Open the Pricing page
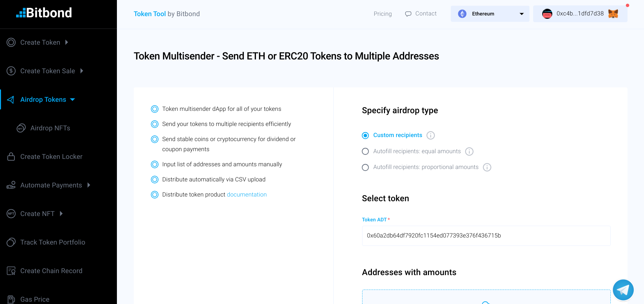The height and width of the screenshot is (304, 644). click(x=383, y=14)
